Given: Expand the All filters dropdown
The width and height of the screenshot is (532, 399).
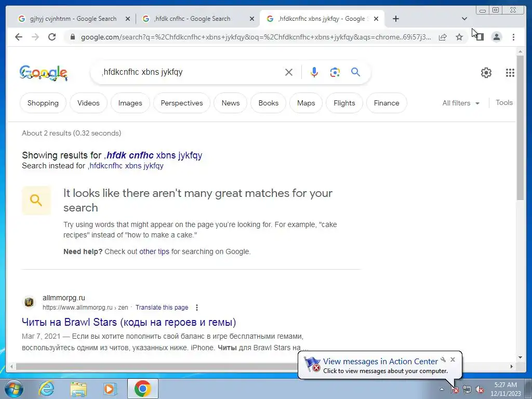Looking at the screenshot, I should coord(461,103).
